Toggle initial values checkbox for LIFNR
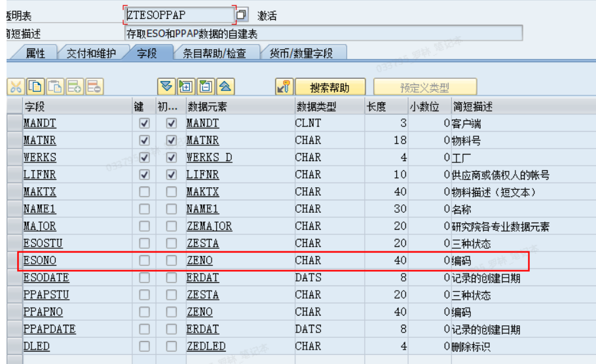 point(172,175)
